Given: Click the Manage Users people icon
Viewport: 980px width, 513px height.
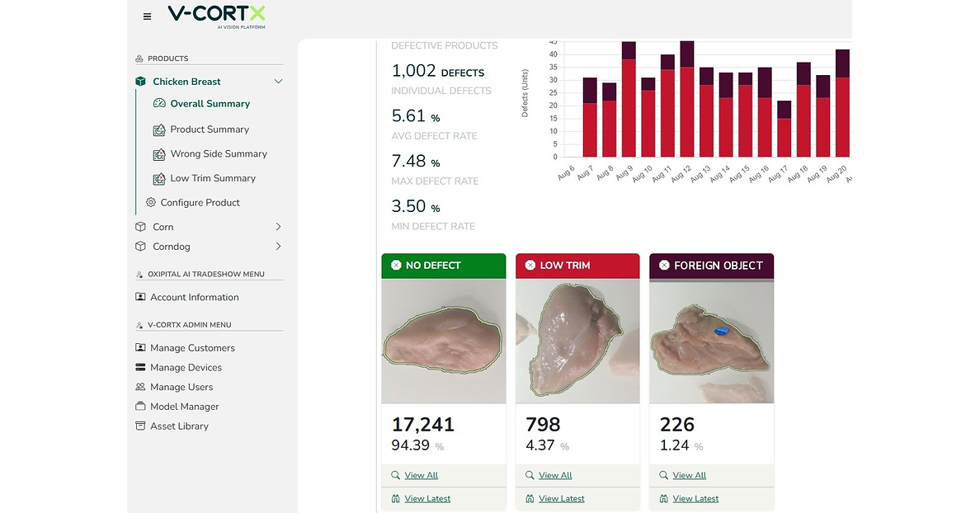Looking at the screenshot, I should (x=140, y=387).
